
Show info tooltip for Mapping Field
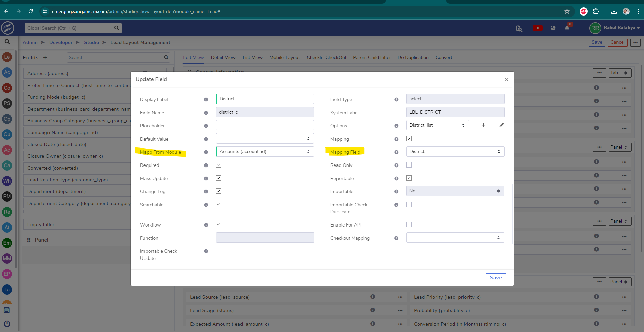(396, 152)
